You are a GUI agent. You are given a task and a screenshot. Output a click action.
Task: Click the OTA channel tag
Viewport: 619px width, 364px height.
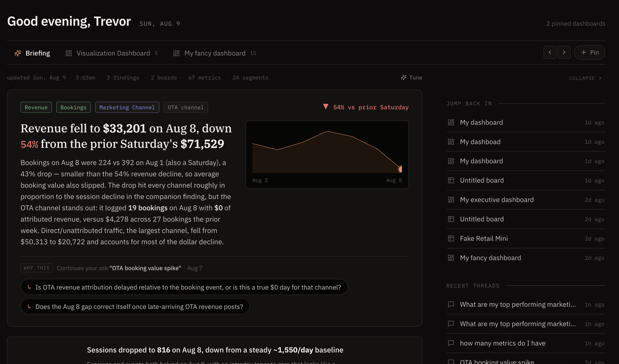point(186,107)
